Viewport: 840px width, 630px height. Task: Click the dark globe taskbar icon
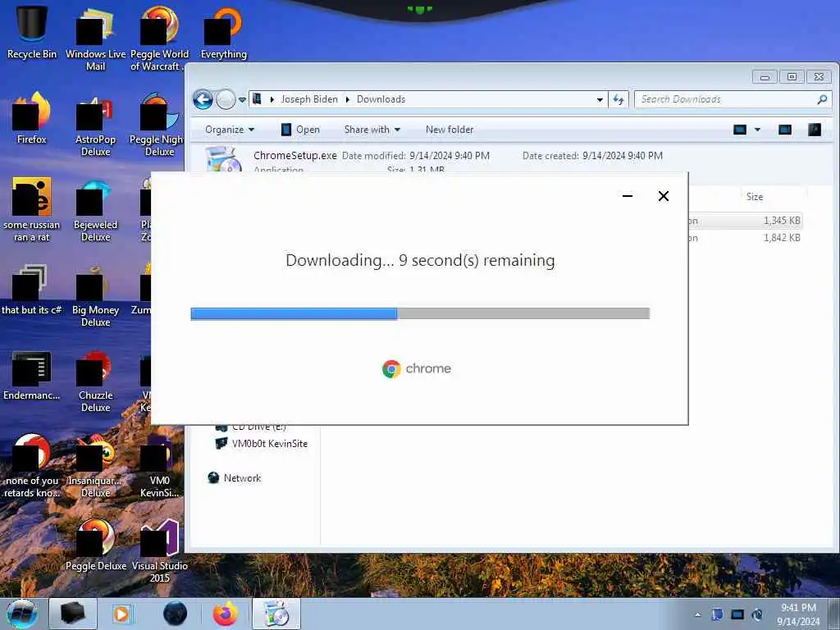pyautogui.click(x=176, y=614)
